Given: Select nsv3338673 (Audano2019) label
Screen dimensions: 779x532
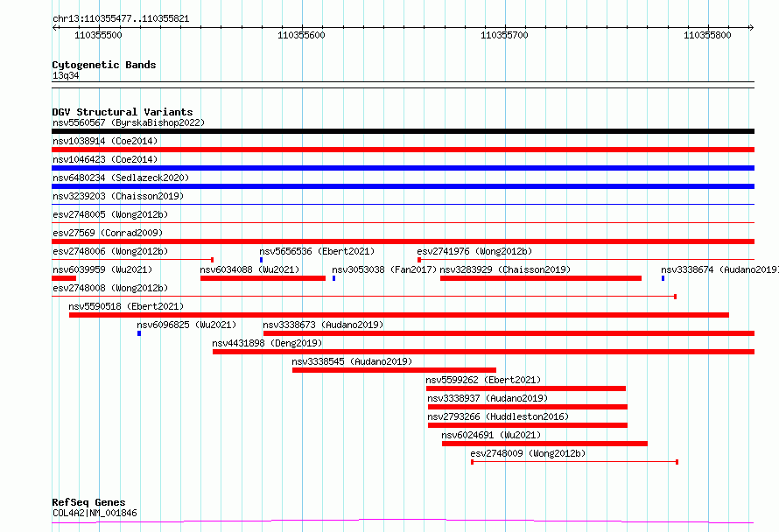Looking at the screenshot, I should (x=323, y=325).
